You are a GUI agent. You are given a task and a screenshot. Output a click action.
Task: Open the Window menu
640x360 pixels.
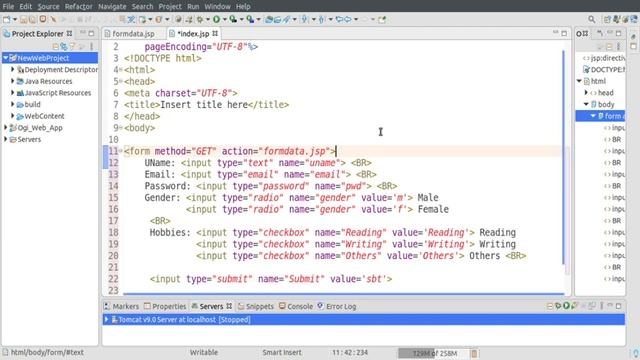217,7
